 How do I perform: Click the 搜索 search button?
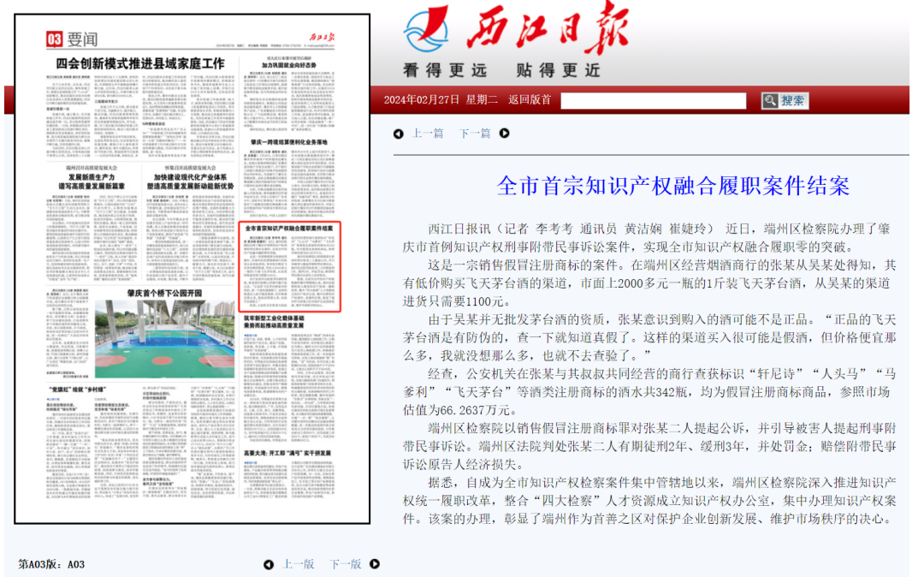785,101
